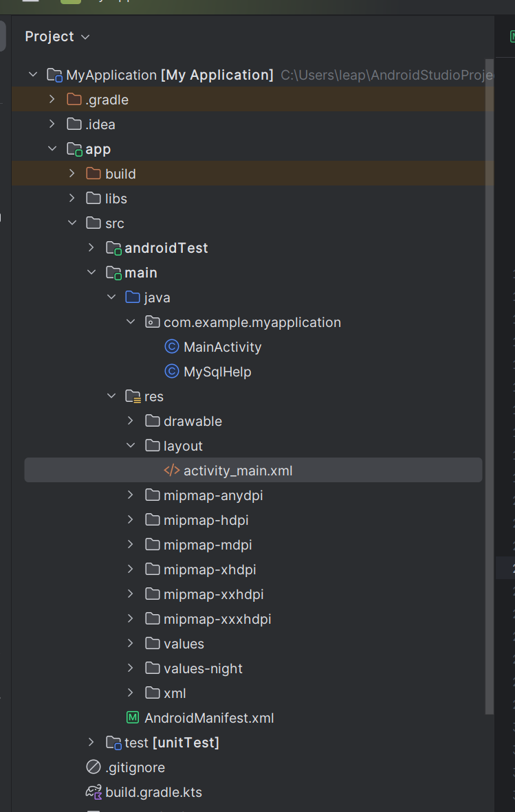
Task: Select the libs folder
Action: coord(116,199)
